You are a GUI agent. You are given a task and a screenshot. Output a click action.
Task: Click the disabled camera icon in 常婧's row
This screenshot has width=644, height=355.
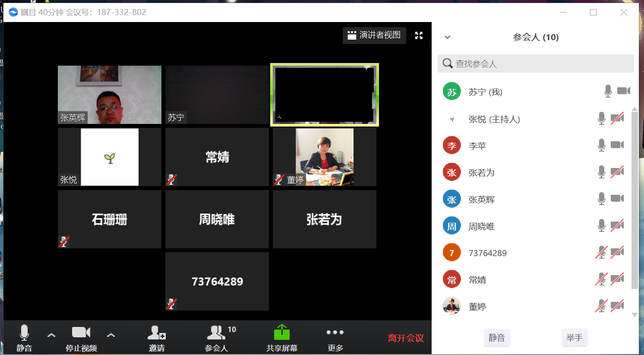617,279
